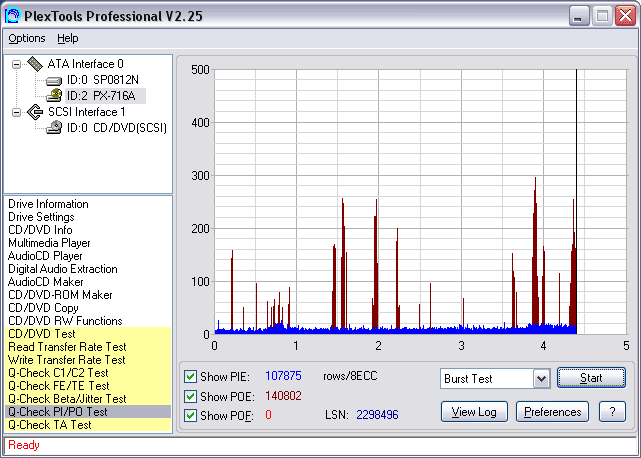Start the PI/PO test
Image resolution: width=641 pixels, height=458 pixels.
(x=591, y=378)
